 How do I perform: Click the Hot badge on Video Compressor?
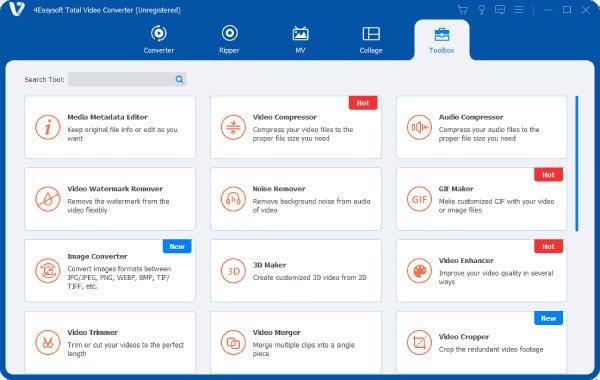pos(363,103)
